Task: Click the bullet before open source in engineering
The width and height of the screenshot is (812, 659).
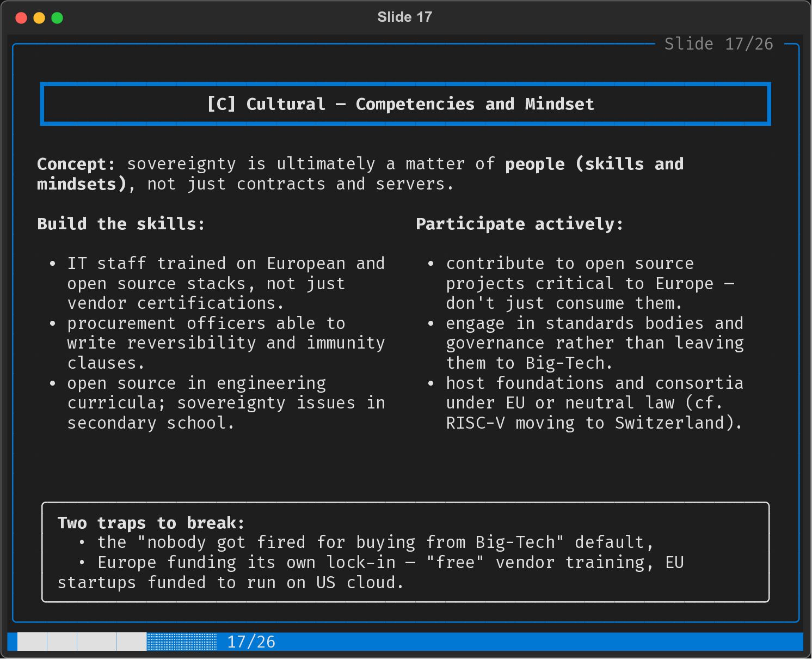Action: pyautogui.click(x=52, y=383)
